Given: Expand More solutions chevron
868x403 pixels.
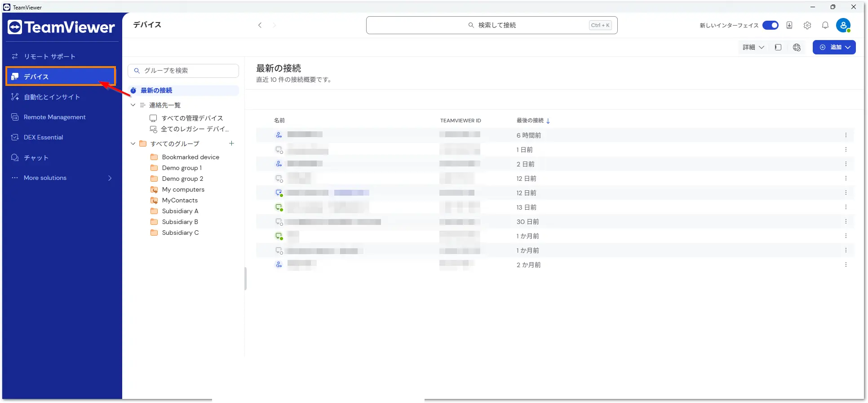Looking at the screenshot, I should click(110, 178).
